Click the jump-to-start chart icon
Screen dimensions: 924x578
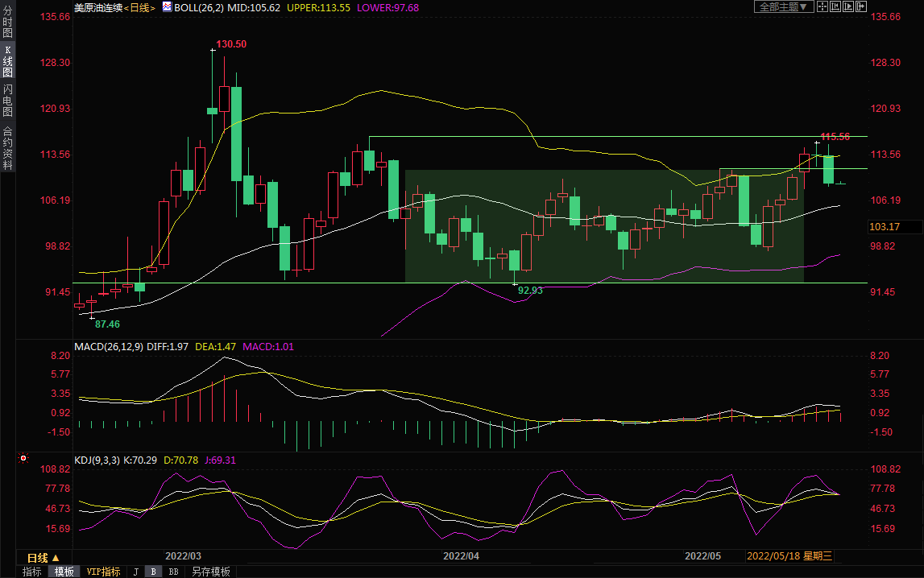pos(835,6)
